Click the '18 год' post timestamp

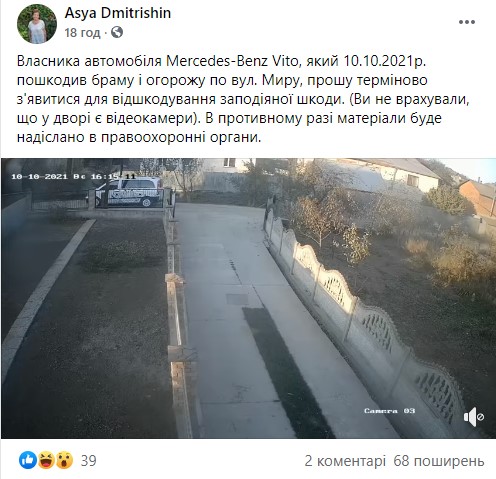[82, 33]
